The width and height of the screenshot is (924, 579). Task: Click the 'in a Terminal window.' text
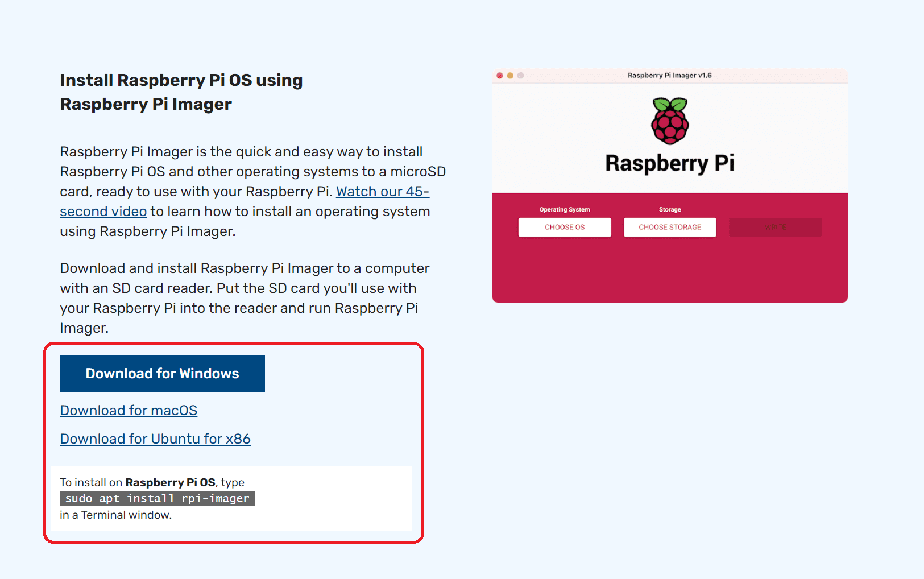pos(115,515)
